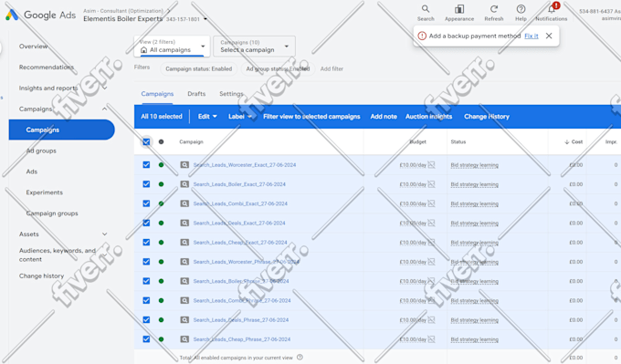This screenshot has width=621, height=364.
Task: Click the budget chart icon for Search_Leads_Worcester_Exact
Action: pos(431,164)
